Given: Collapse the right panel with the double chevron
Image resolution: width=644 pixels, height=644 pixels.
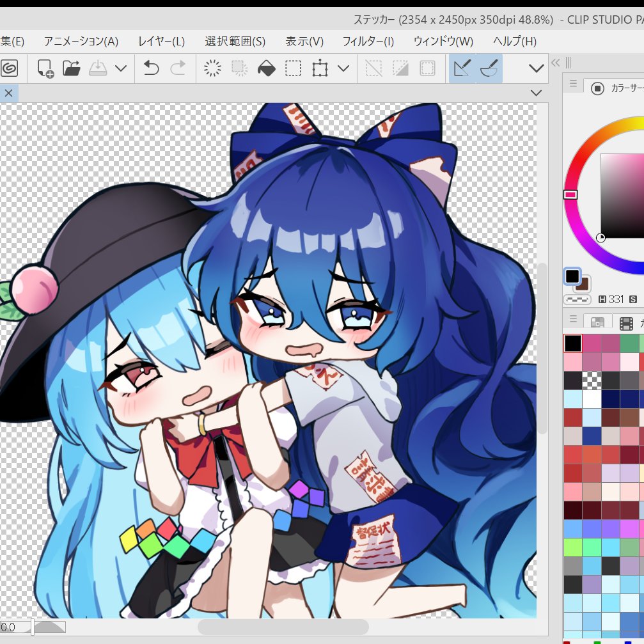Looking at the screenshot, I should click(556, 63).
